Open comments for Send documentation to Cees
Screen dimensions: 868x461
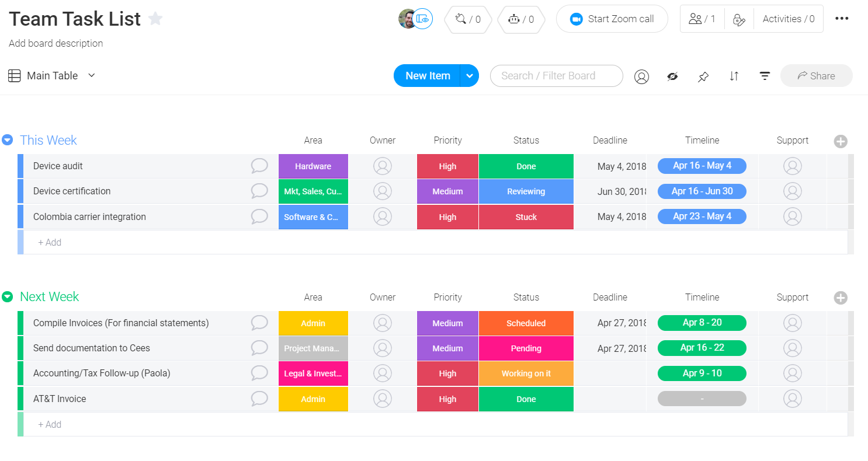pyautogui.click(x=259, y=348)
